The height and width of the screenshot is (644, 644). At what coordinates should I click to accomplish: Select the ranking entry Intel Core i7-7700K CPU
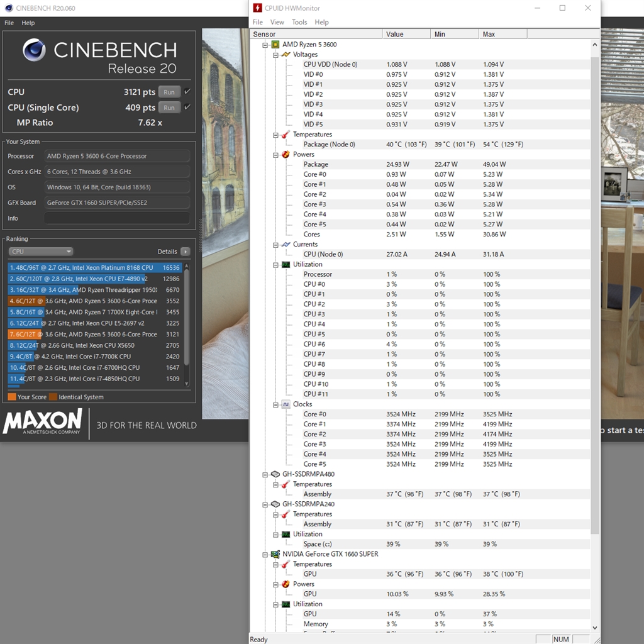coord(95,356)
